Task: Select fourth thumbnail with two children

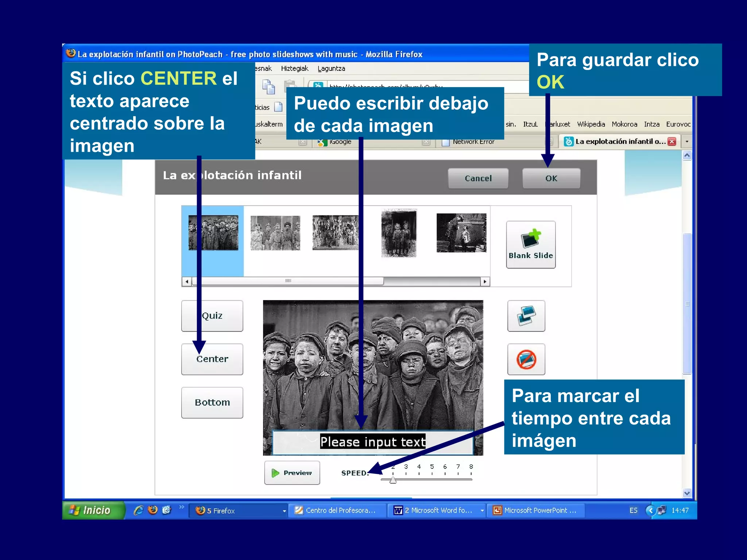Action: (399, 233)
